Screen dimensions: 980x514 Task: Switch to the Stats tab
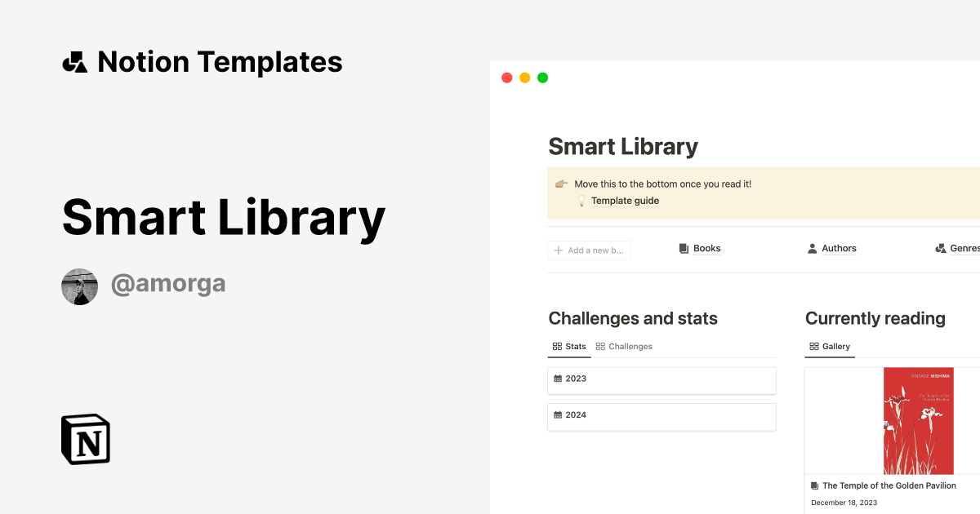pos(569,347)
